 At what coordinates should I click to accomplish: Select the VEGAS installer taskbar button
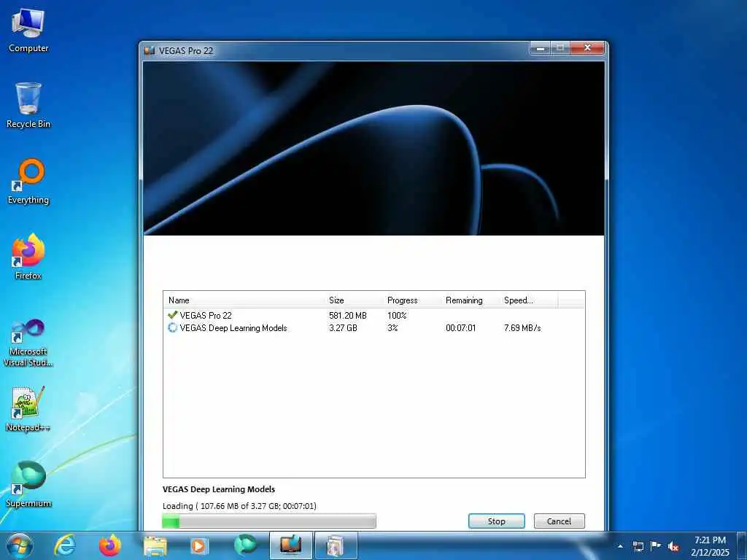click(290, 545)
